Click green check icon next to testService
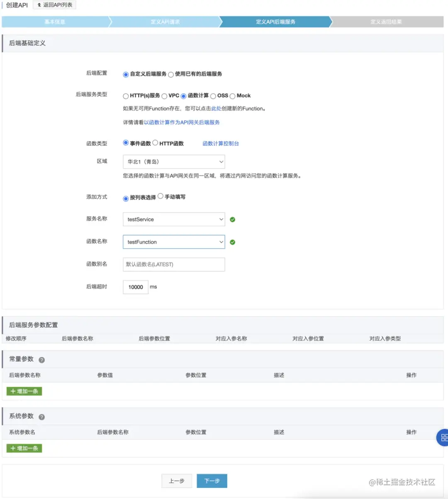This screenshot has height=499, width=448. (233, 220)
